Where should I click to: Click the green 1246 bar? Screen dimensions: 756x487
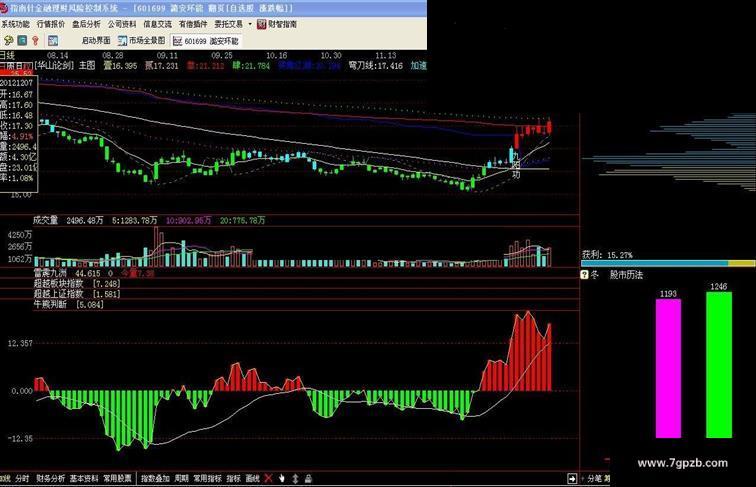coord(719,365)
